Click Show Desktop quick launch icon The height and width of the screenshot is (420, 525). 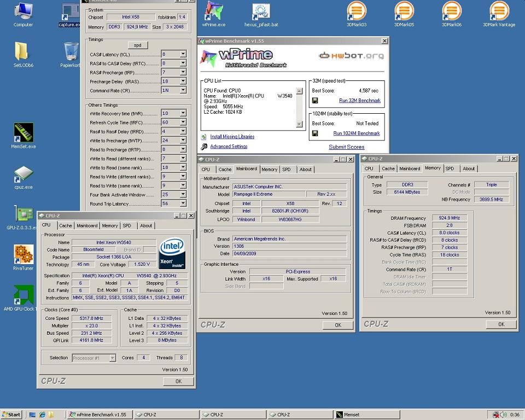pyautogui.click(x=32, y=415)
